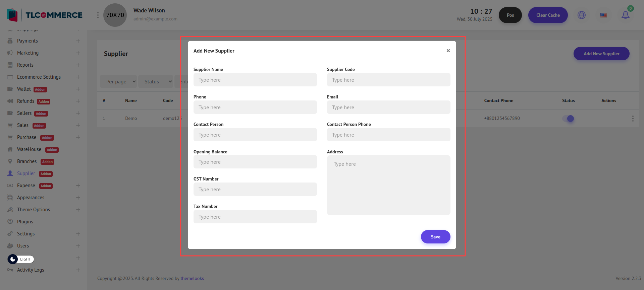This screenshot has width=644, height=290.
Task: Select WareHouse in the sidebar
Action: (29, 149)
